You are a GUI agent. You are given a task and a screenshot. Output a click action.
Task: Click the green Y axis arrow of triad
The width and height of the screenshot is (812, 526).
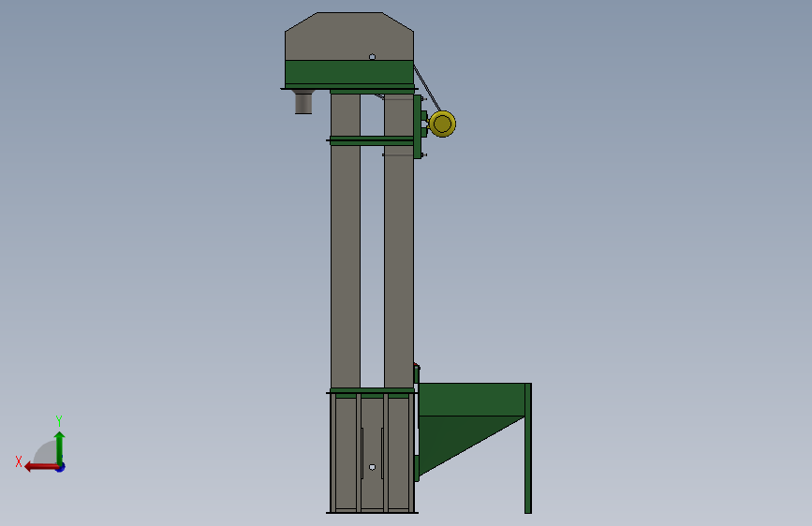60,447
